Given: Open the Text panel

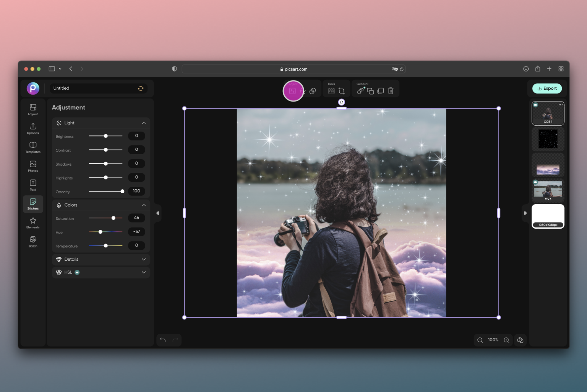Looking at the screenshot, I should (x=33, y=185).
